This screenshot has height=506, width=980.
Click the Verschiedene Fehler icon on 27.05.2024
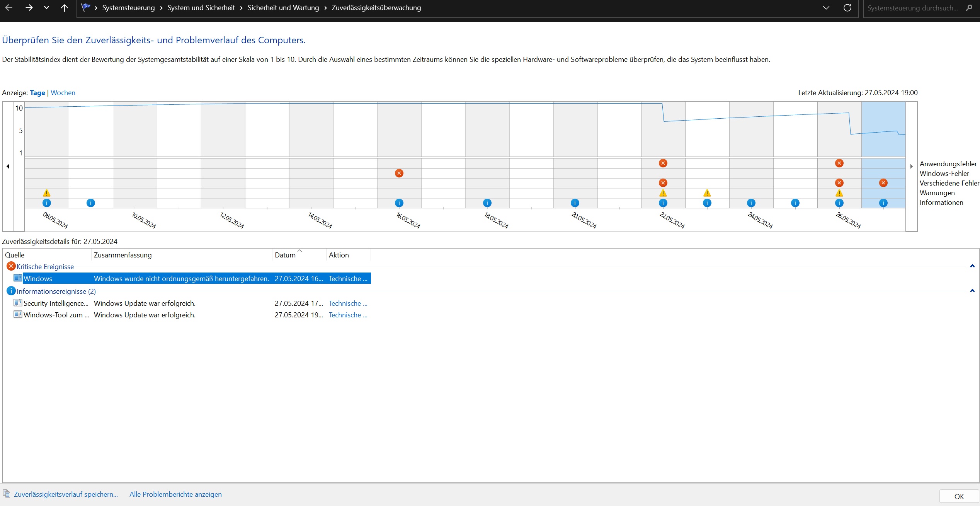(x=883, y=183)
